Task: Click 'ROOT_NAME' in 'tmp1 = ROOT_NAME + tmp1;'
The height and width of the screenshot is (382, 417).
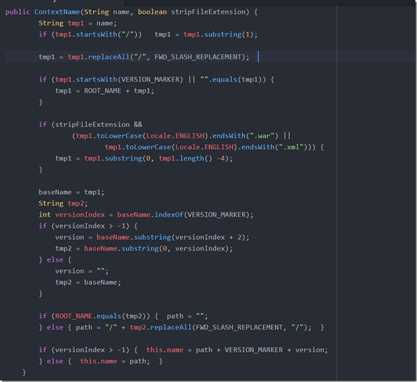Action: tap(102, 91)
